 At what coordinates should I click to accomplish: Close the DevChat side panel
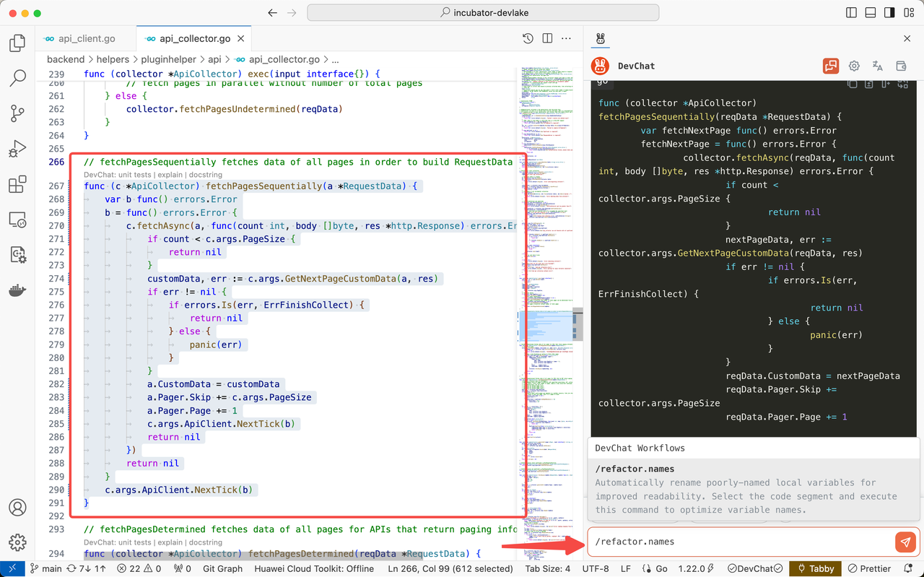click(907, 38)
